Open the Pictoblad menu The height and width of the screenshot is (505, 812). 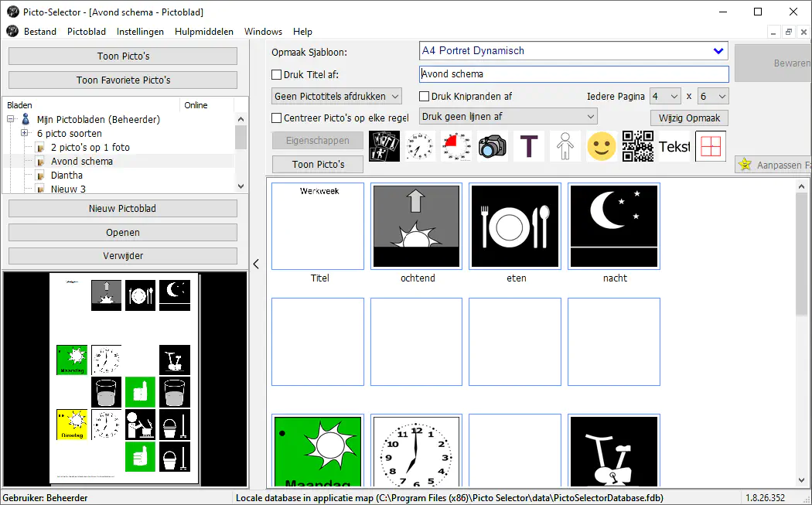pos(87,32)
